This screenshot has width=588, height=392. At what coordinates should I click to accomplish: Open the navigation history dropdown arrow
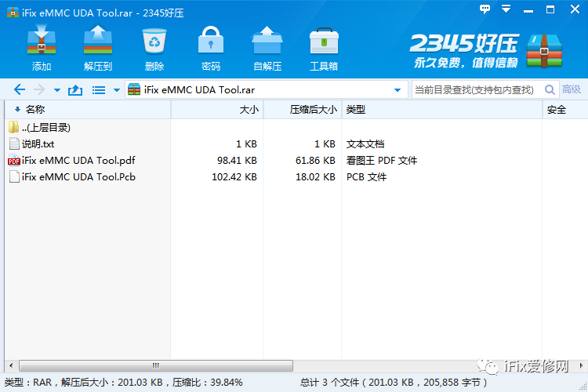click(x=57, y=90)
